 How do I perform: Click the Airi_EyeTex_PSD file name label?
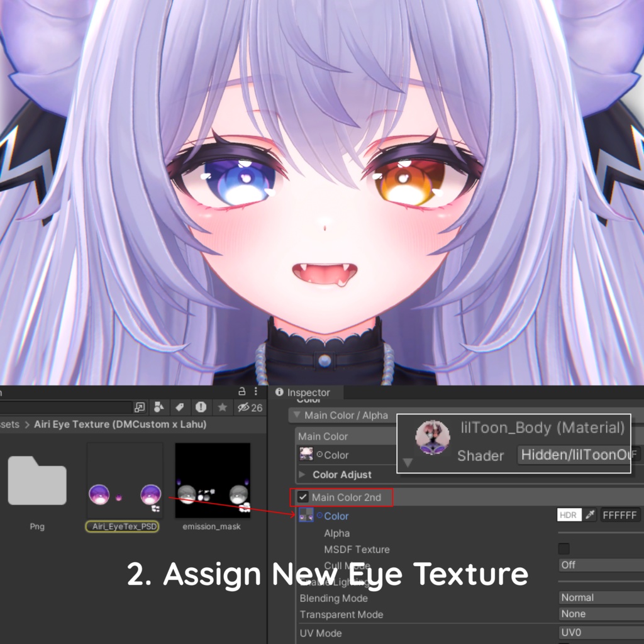click(x=125, y=526)
